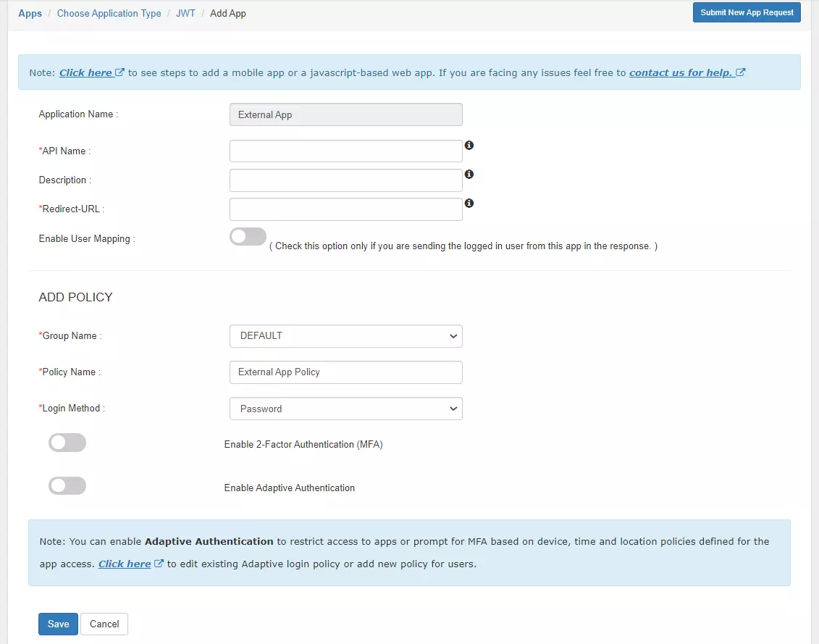Click the ADD POLICY heading
The height and width of the screenshot is (644, 819).
[76, 297]
